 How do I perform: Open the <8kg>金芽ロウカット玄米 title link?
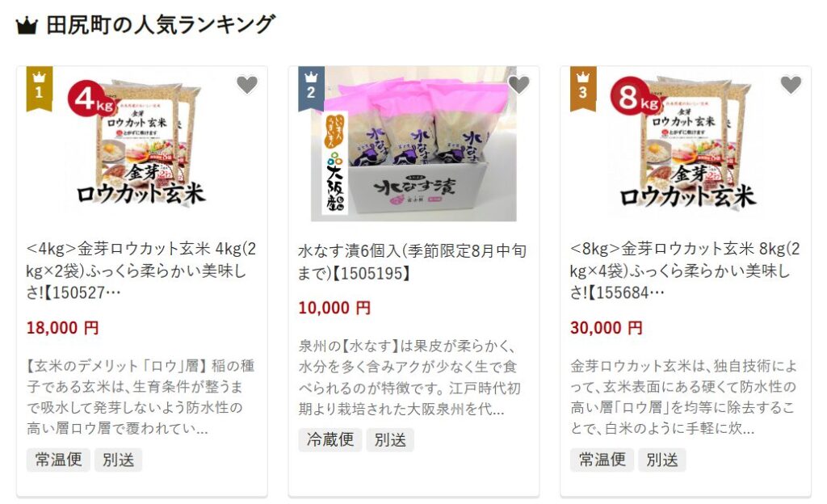[x=685, y=271]
